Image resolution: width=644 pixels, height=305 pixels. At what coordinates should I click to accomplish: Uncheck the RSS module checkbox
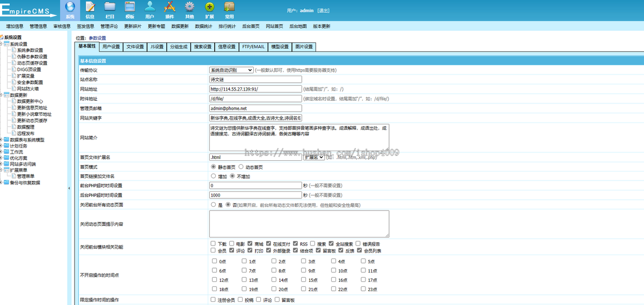[x=295, y=243]
